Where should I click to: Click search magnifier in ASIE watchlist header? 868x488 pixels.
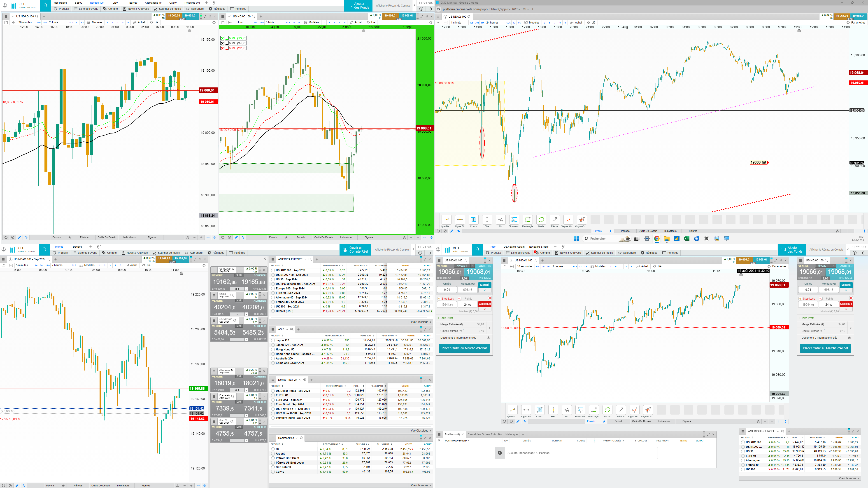(292, 329)
